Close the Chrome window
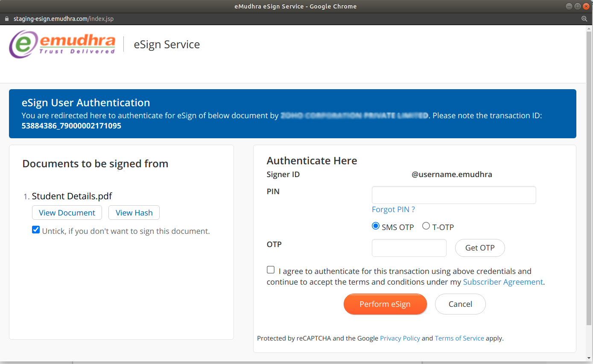Viewport: 593px width, 364px height. click(x=586, y=6)
